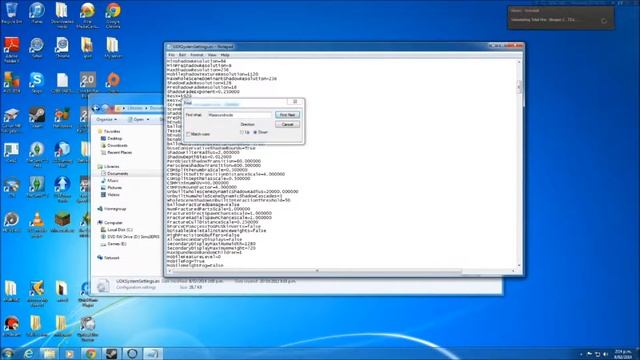Select the Down direction radio button
Image resolution: width=640 pixels, height=360 pixels.
[x=255, y=132]
